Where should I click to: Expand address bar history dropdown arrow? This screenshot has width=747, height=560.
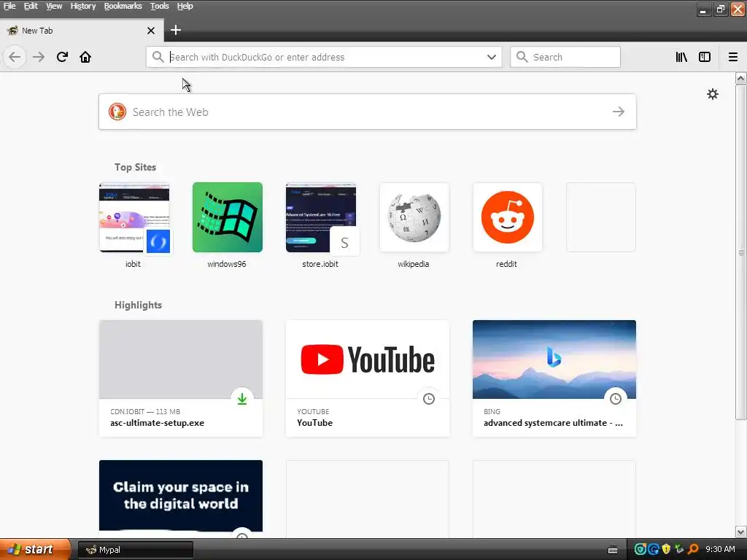(x=492, y=57)
